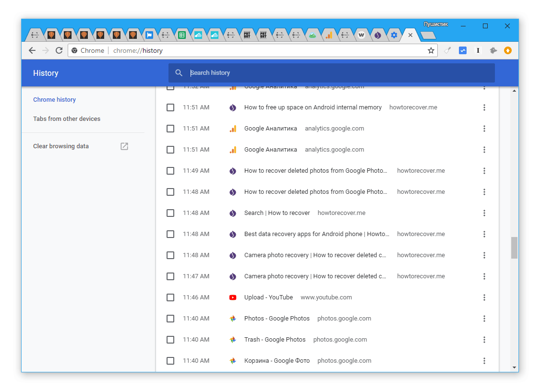Image resolution: width=541 pixels, height=392 pixels.
Task: Select the Best data recovery apps entry checkbox
Action: coord(170,234)
